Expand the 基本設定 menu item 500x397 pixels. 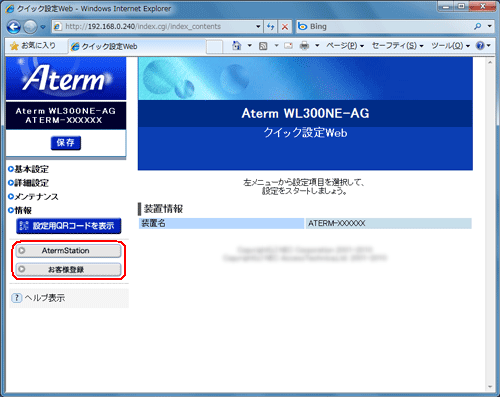point(28,169)
